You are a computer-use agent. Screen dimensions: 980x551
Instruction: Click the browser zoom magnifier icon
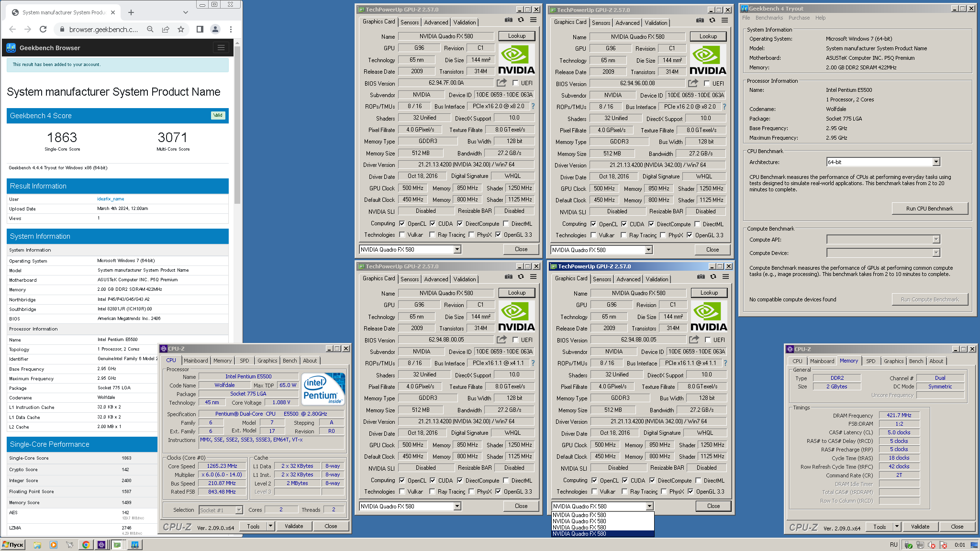tap(150, 29)
